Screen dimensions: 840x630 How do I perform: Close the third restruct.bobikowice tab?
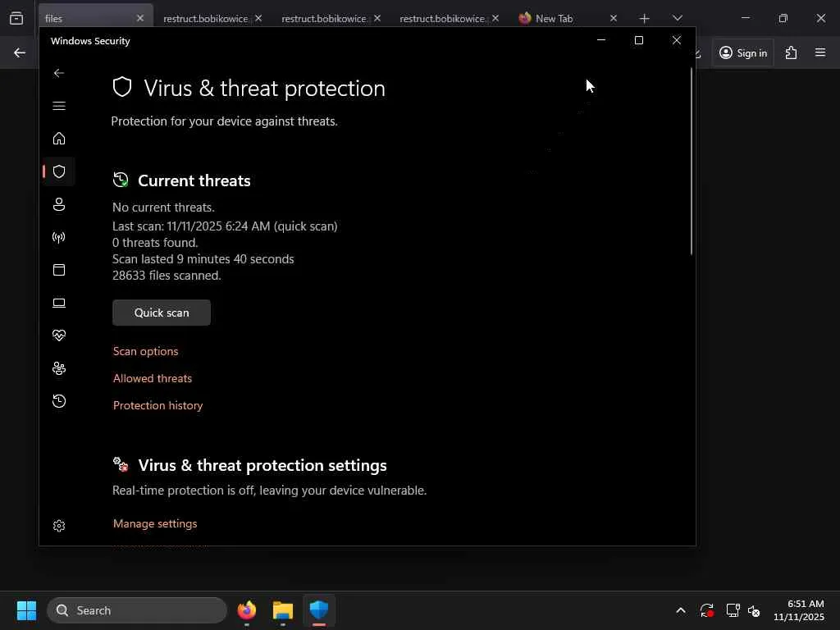click(x=495, y=18)
